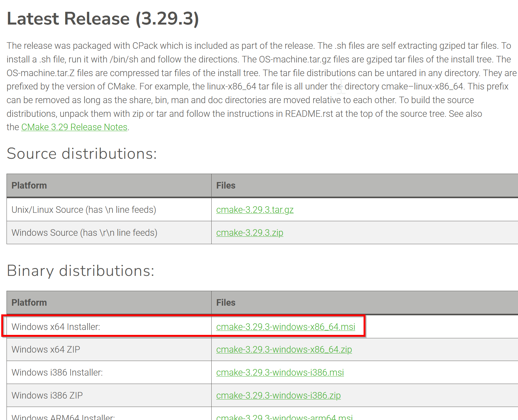Download cmake-3.29.3-windows-i386.msi installer
Image resolution: width=518 pixels, height=420 pixels.
[280, 372]
